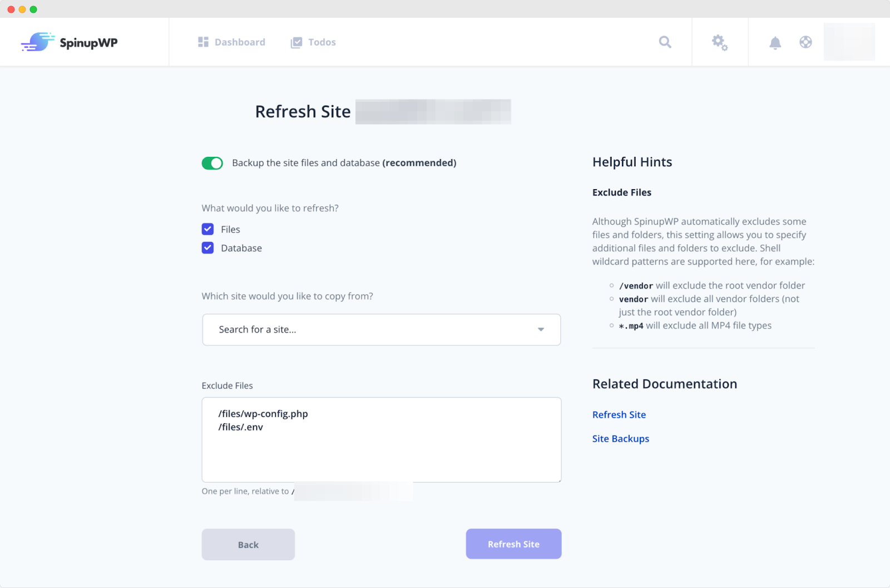Open the Refresh Site documentation link
Screen dimensions: 890x588
tap(619, 414)
